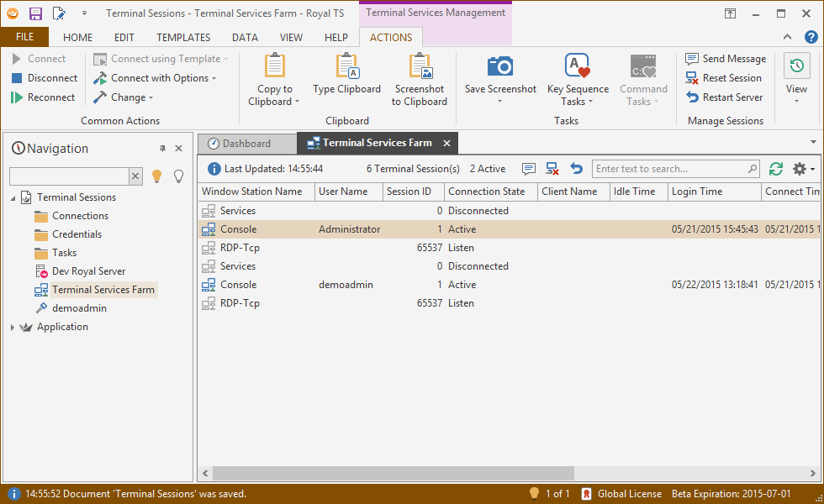Switch to the Dashboard tab
Viewport: 824px width, 504px height.
(x=246, y=144)
